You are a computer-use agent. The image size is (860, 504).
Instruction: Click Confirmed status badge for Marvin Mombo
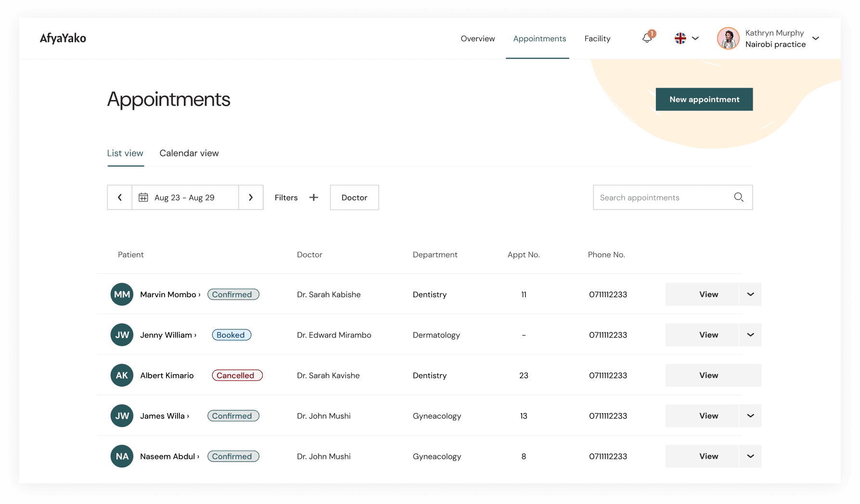pos(233,294)
